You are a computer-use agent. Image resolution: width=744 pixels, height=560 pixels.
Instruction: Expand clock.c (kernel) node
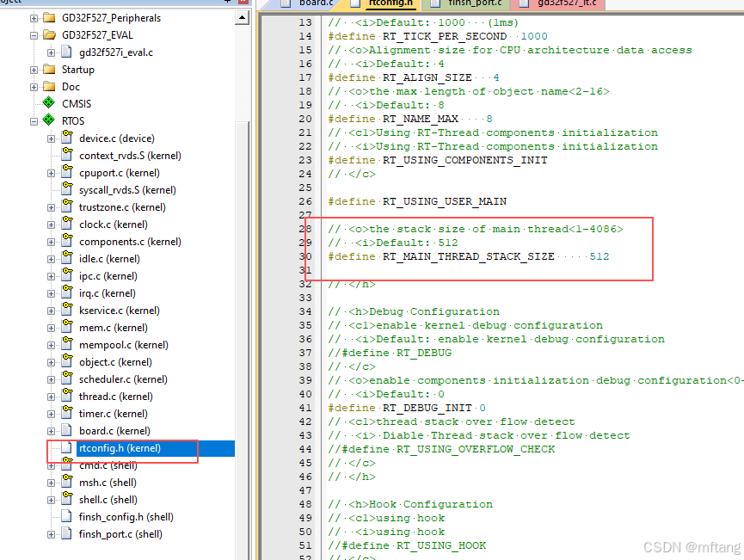pyautogui.click(x=51, y=225)
